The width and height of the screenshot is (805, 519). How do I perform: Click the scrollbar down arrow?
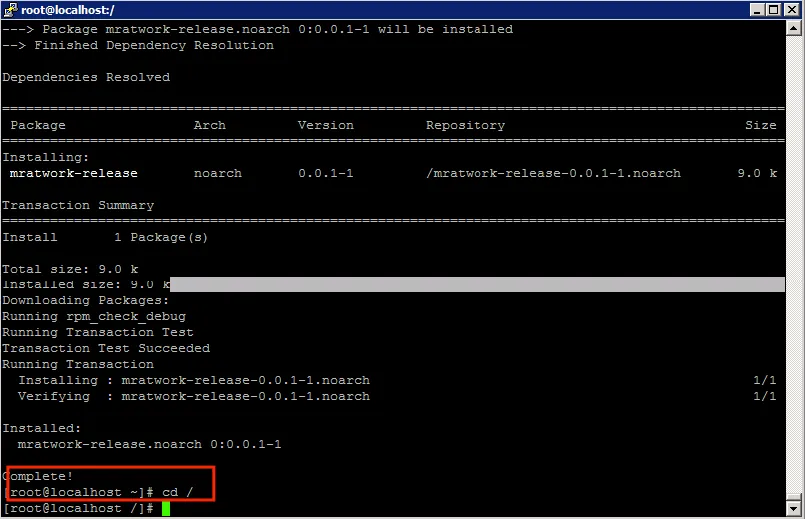pyautogui.click(x=793, y=509)
